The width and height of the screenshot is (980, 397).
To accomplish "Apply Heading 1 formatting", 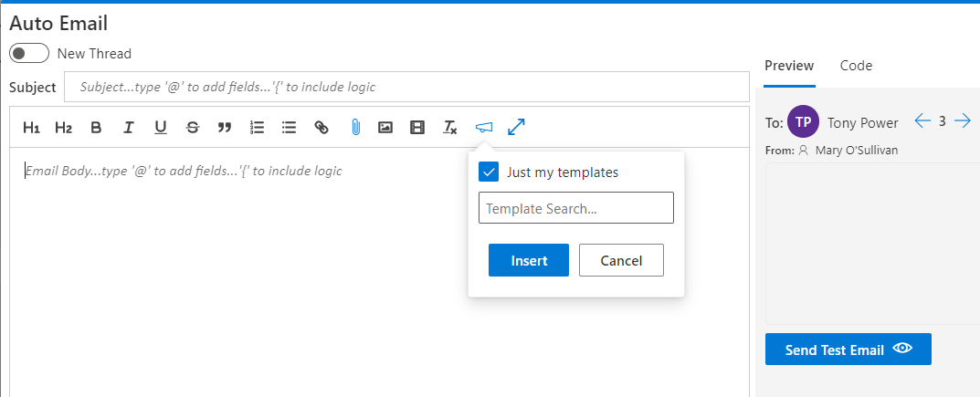I will coord(31,128).
